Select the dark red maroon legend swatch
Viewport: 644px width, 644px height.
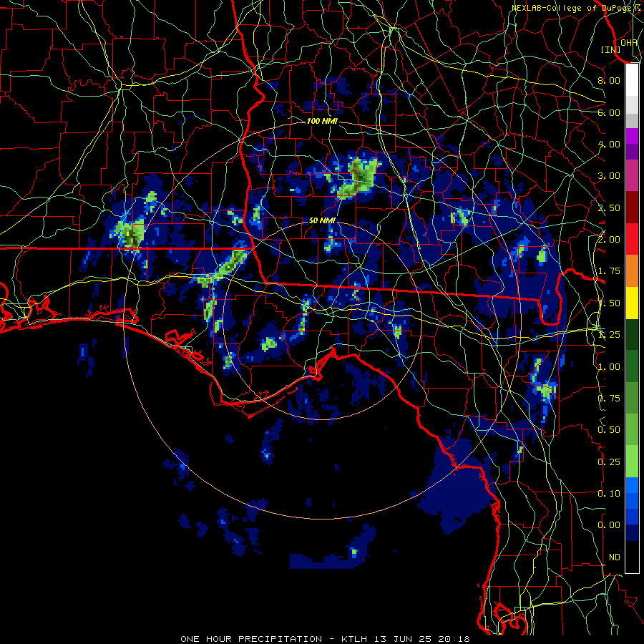[632, 208]
